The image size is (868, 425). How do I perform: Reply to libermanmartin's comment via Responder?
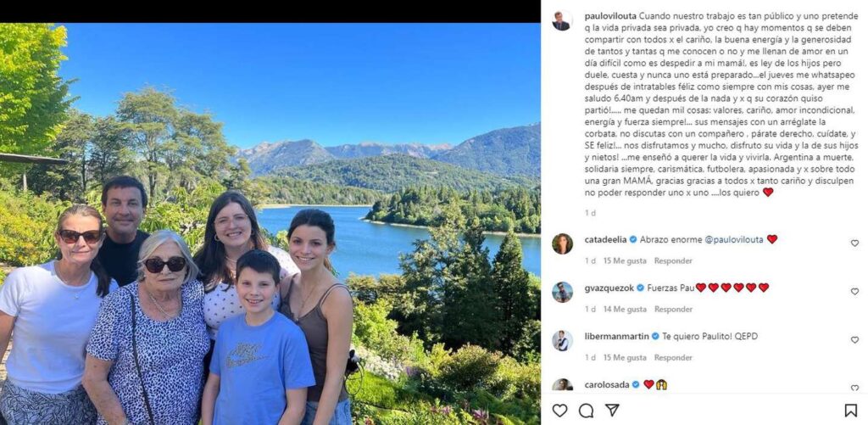pos(673,358)
